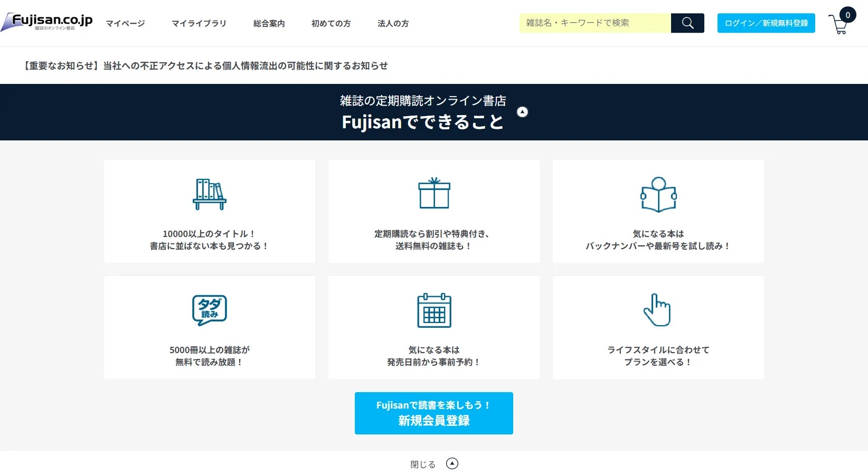The height and width of the screenshot is (474, 868).
Task: Click 雑誌の定期購読オンライン書店 heading
Action: 423,101
